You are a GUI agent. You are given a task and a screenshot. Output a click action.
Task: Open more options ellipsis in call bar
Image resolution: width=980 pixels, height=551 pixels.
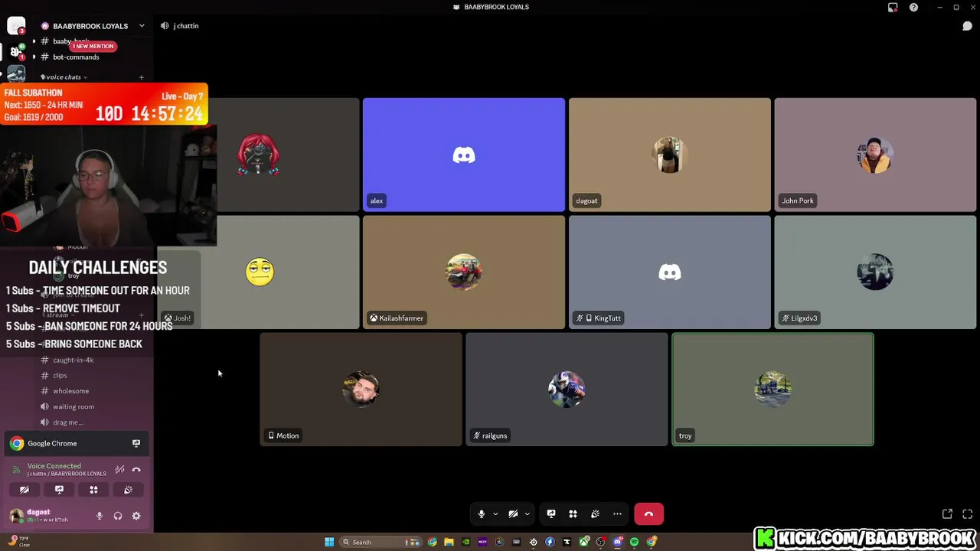617,514
